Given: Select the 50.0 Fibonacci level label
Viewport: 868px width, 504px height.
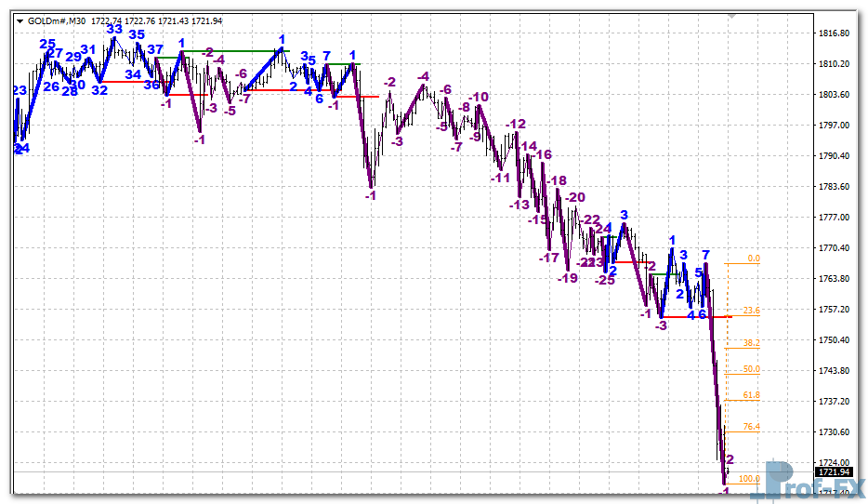Looking at the screenshot, I should tap(752, 369).
